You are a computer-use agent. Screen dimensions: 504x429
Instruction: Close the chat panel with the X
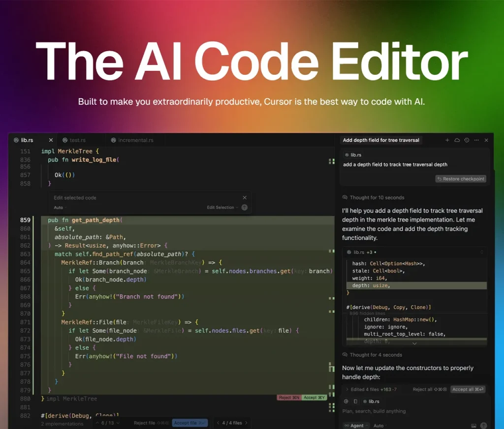pyautogui.click(x=486, y=140)
